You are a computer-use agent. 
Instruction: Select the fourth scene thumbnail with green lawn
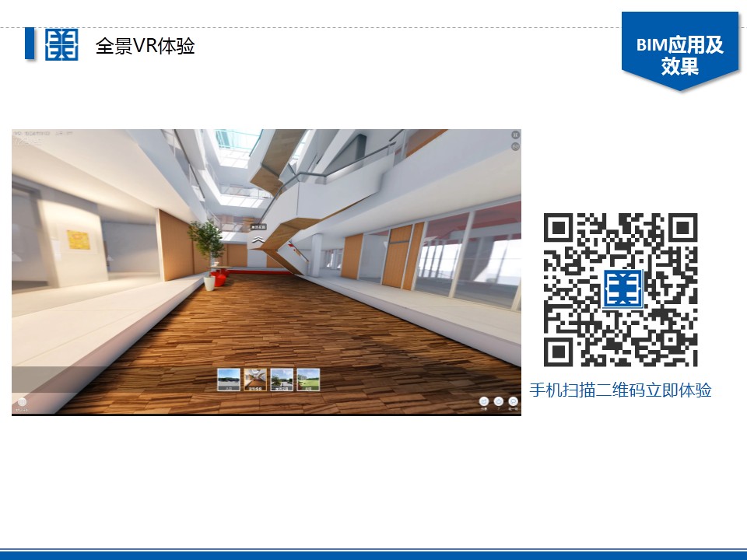point(308,380)
